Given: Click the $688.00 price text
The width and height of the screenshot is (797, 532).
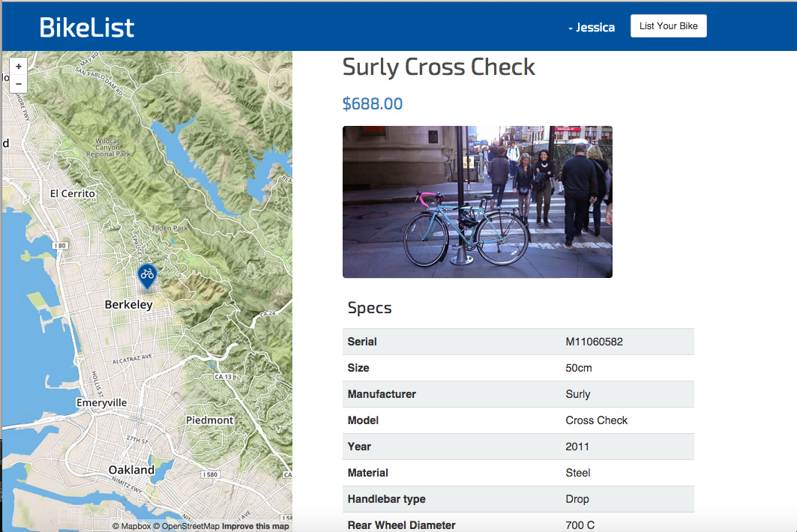Looking at the screenshot, I should tap(373, 103).
